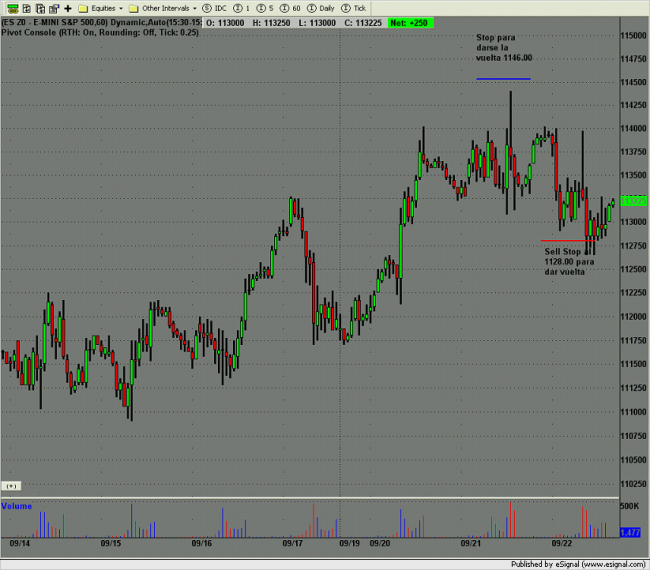650x570 pixels.
Task: Click the O: 113000 open value
Action: click(225, 23)
